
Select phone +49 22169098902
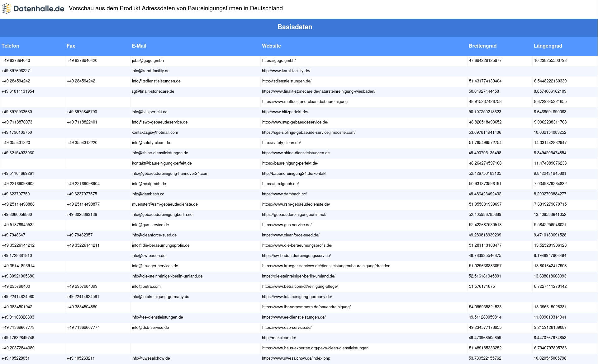point(18,184)
